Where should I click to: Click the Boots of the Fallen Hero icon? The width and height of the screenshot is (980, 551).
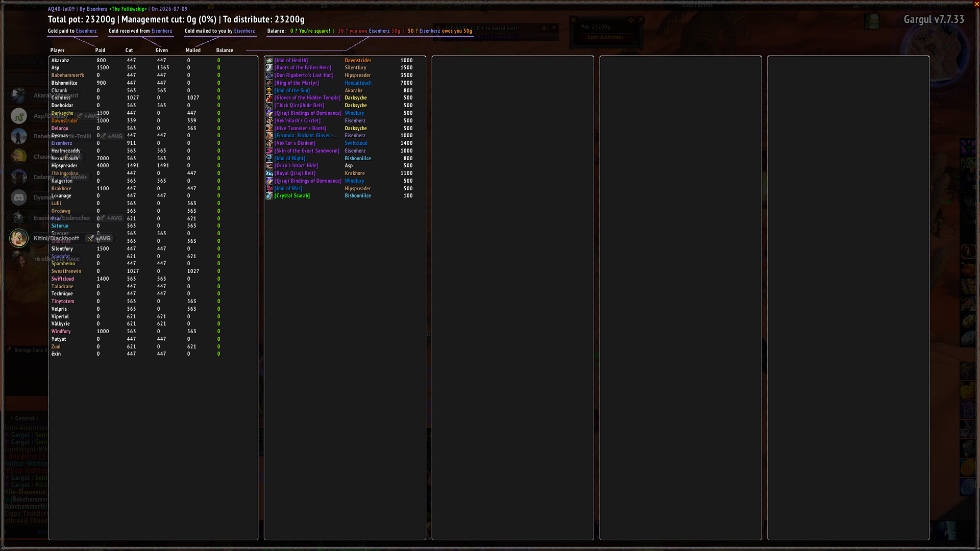[x=269, y=68]
